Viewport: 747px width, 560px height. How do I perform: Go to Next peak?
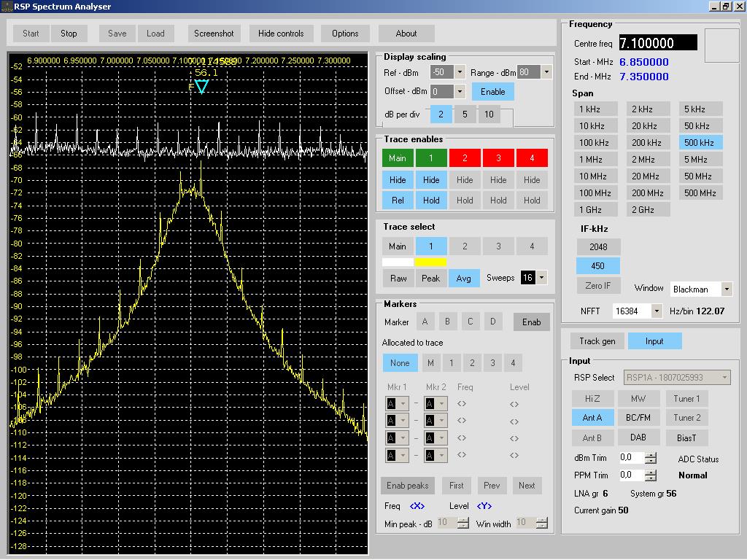527,486
